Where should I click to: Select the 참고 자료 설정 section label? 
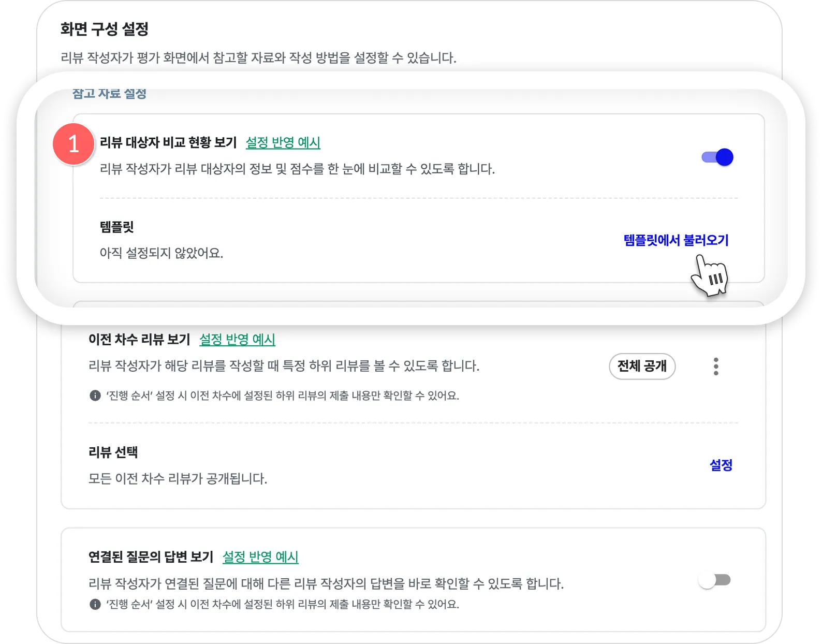coord(109,94)
